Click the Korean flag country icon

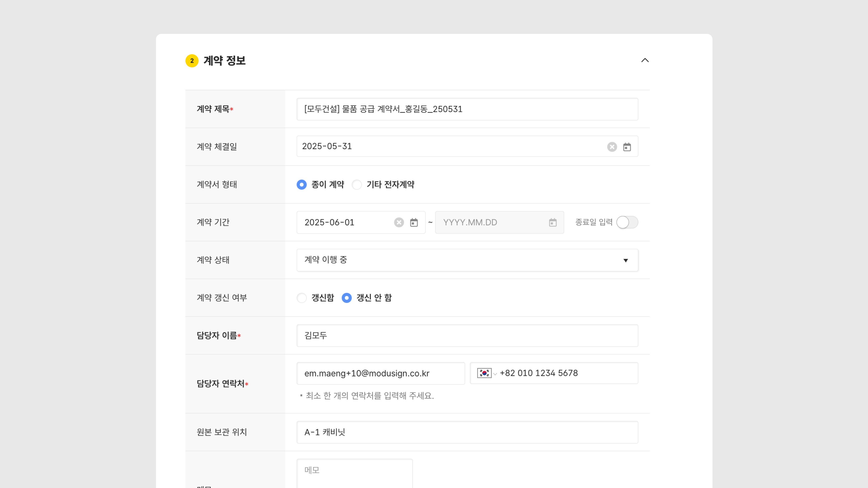pyautogui.click(x=484, y=373)
